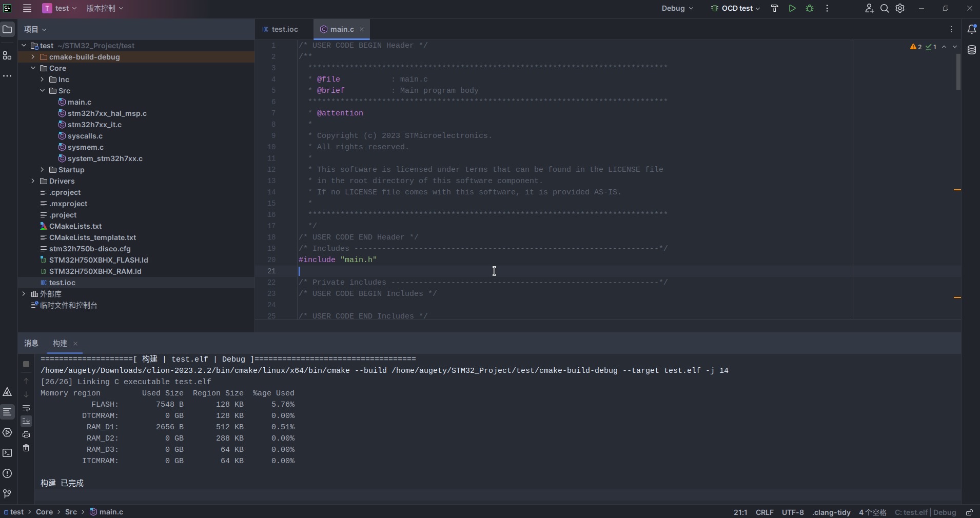Open Git version control tool window icon
This screenshot has height=518, width=980.
[7, 494]
